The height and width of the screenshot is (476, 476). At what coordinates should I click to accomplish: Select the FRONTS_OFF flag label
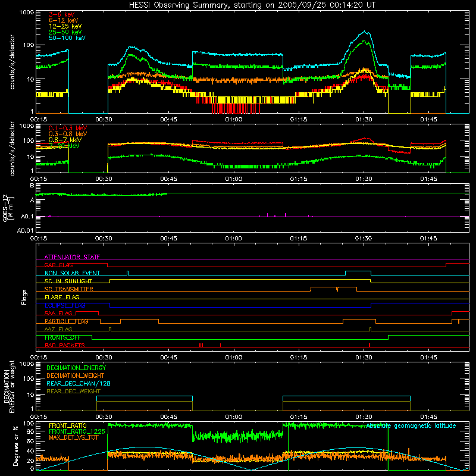tap(62, 337)
